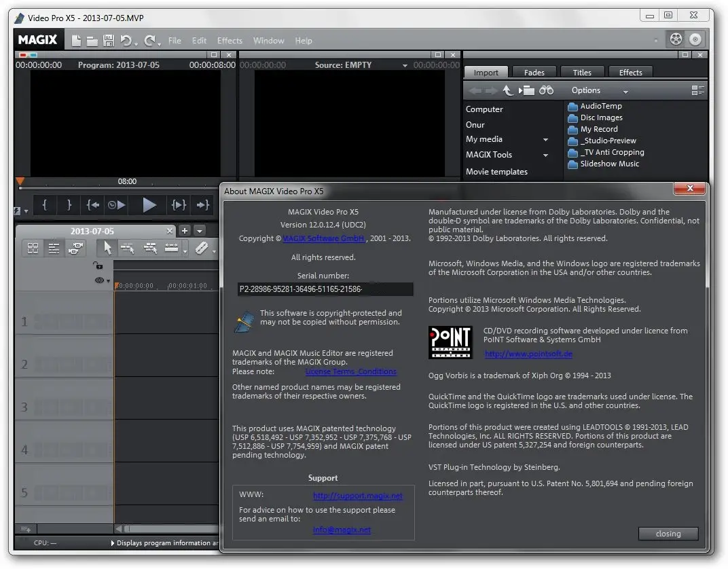
Task: Open a project via the toolbar folder icon
Action: (x=92, y=41)
